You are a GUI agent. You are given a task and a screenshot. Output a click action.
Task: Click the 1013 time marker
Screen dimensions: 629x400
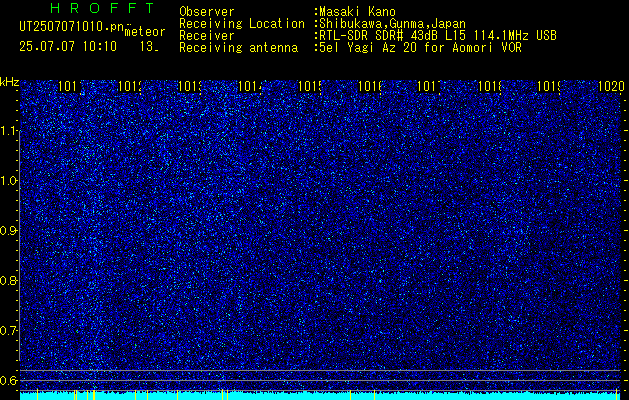(189, 86)
